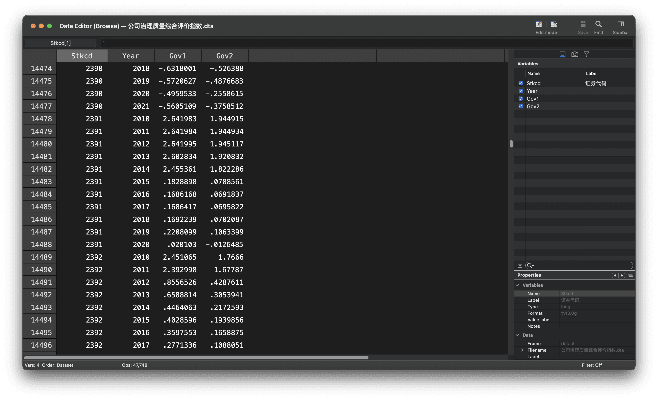The image size is (658, 400).
Task: Select the Stkcd column header
Action: pos(82,56)
